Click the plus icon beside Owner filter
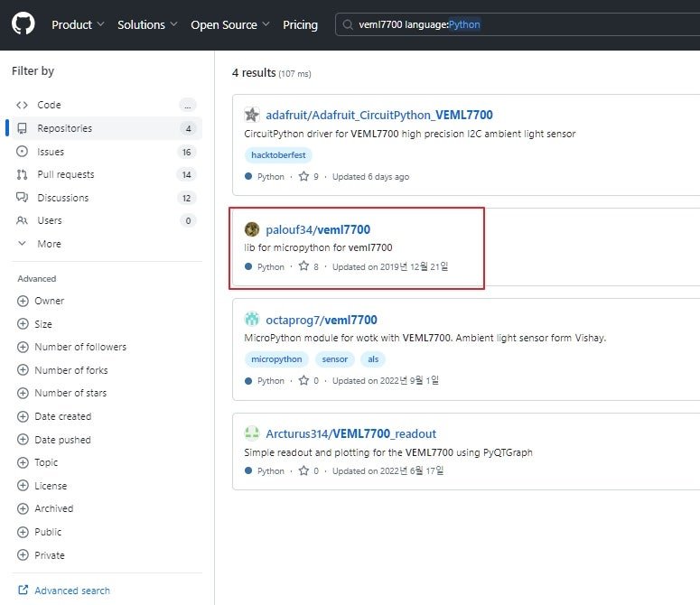700x605 pixels. tap(23, 301)
